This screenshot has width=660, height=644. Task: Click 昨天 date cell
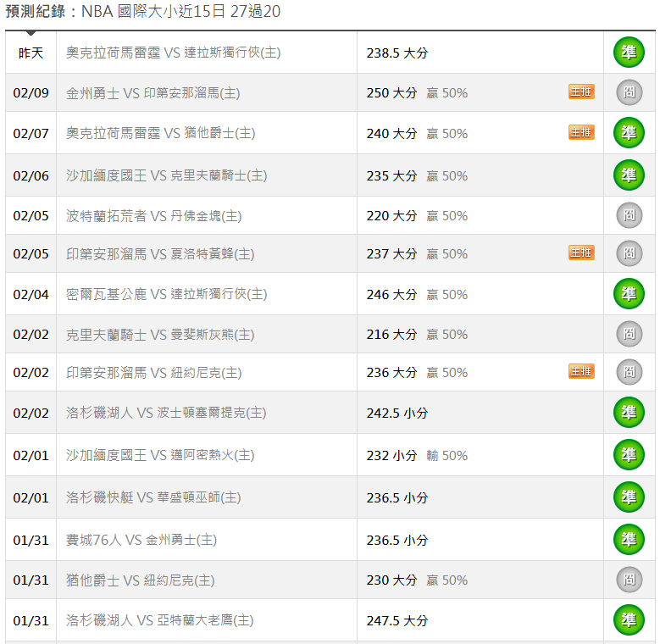tap(31, 53)
